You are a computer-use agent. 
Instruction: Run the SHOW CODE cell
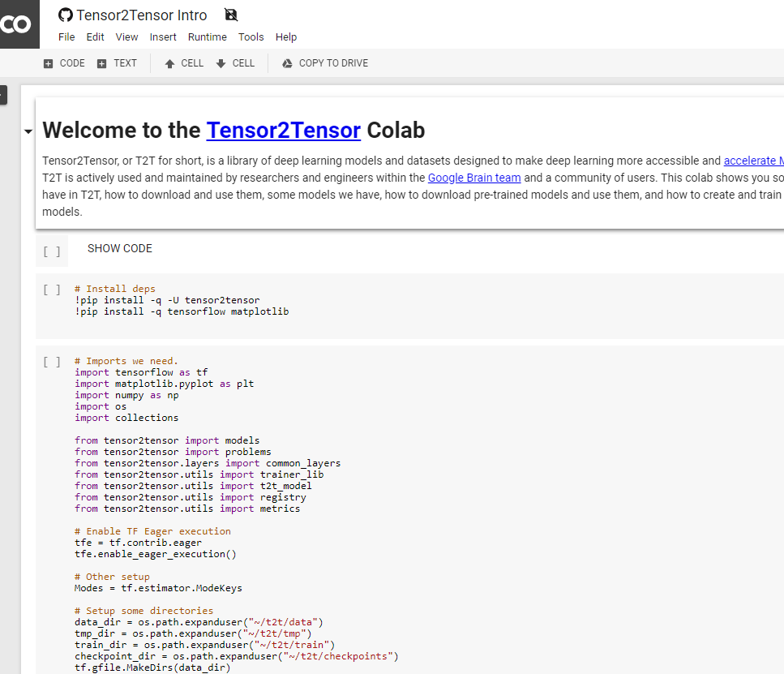[x=52, y=251]
